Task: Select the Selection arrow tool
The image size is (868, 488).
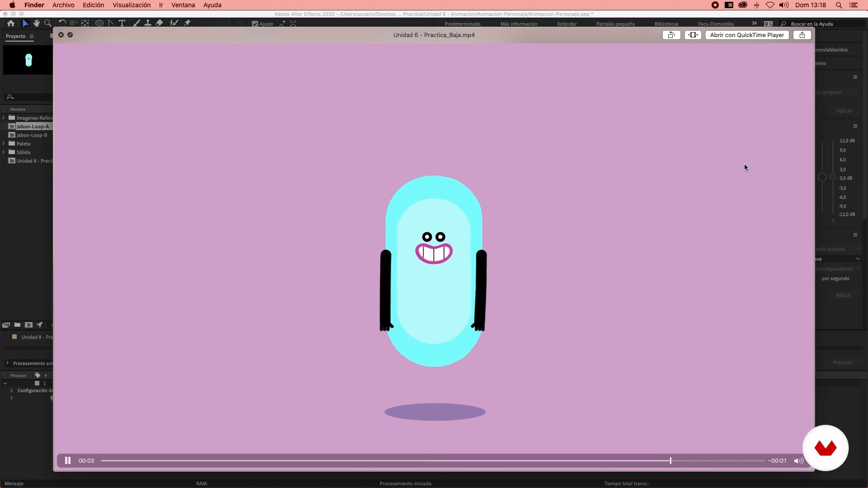Action: click(25, 23)
